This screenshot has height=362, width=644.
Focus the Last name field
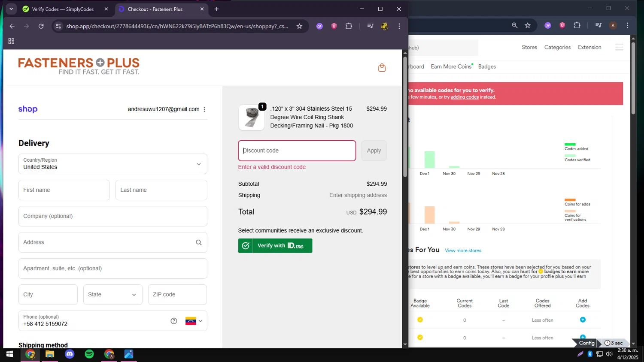[161, 190]
